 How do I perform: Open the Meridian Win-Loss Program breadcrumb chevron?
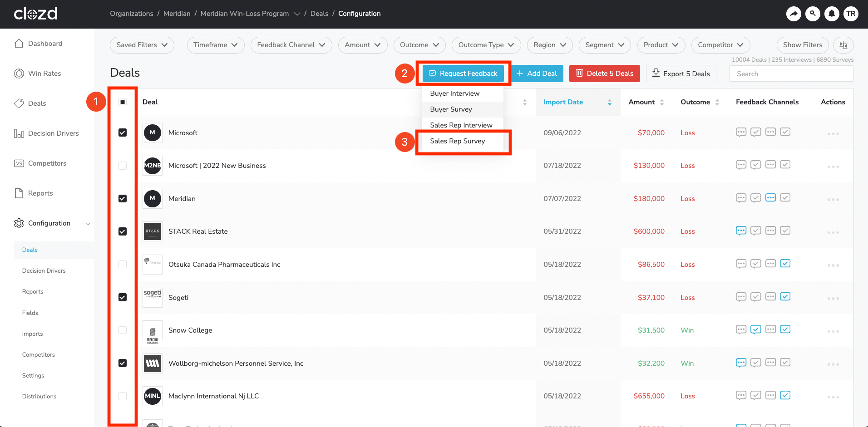click(x=297, y=14)
